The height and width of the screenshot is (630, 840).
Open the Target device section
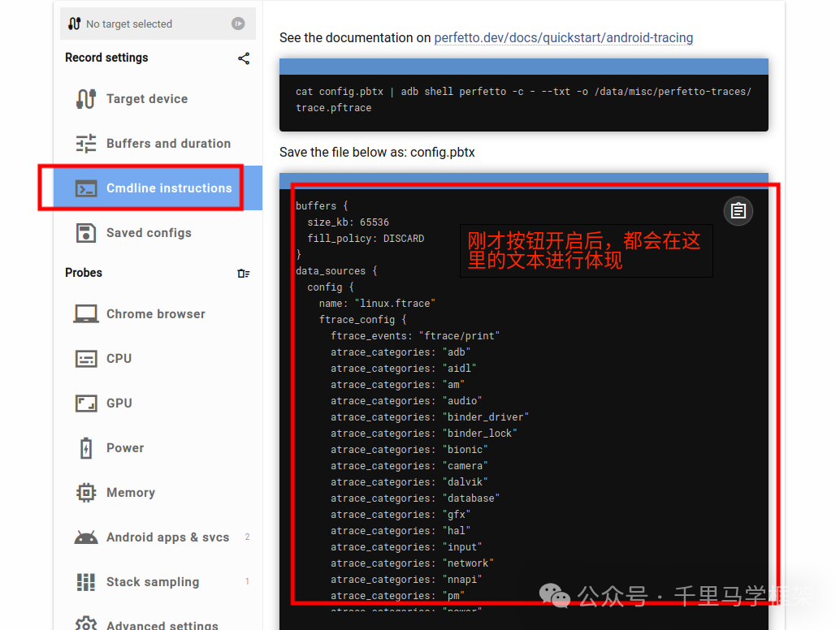[158, 99]
